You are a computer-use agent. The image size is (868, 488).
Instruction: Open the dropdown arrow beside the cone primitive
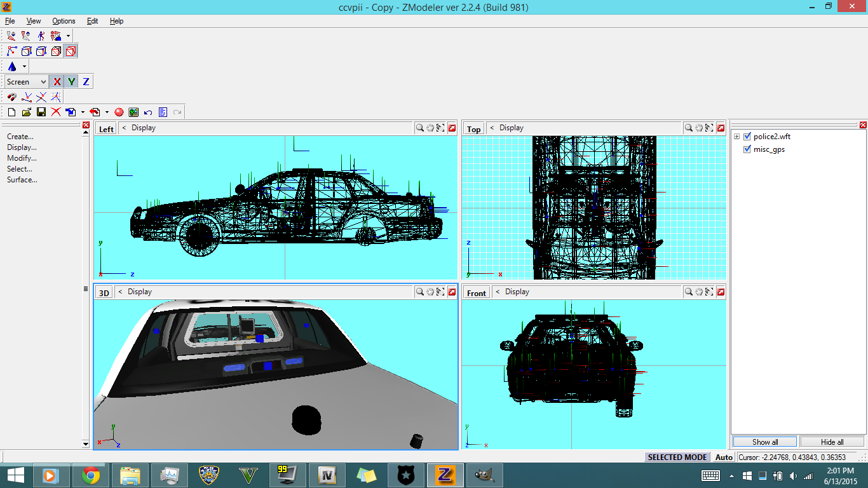coord(25,67)
